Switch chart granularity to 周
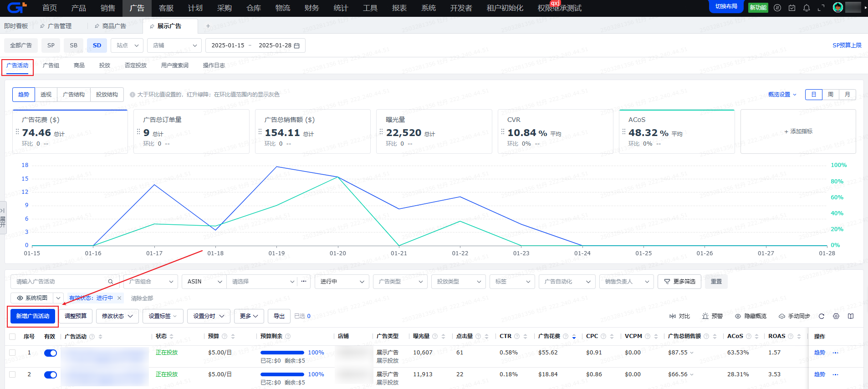This screenshot has width=868, height=389. (831, 95)
